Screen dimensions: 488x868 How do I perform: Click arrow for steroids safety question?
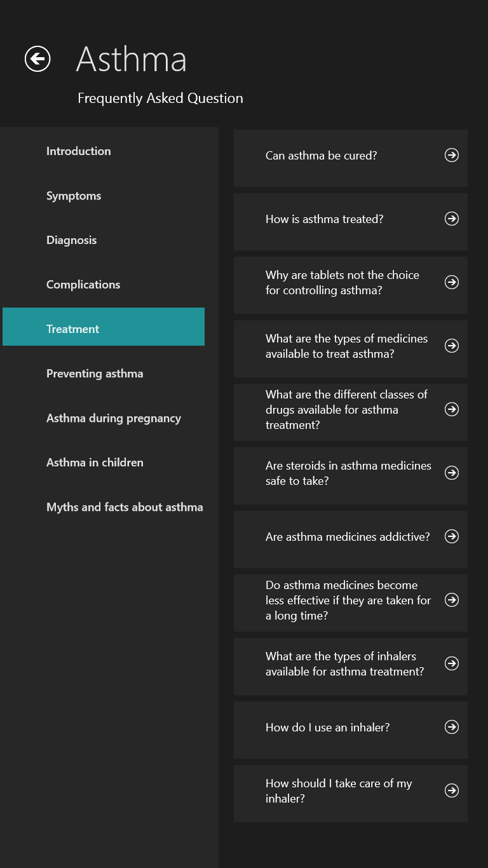point(452,473)
